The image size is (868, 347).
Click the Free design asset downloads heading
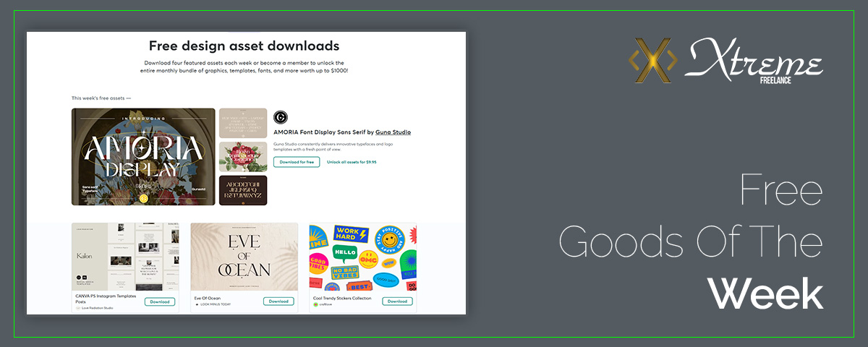244,46
